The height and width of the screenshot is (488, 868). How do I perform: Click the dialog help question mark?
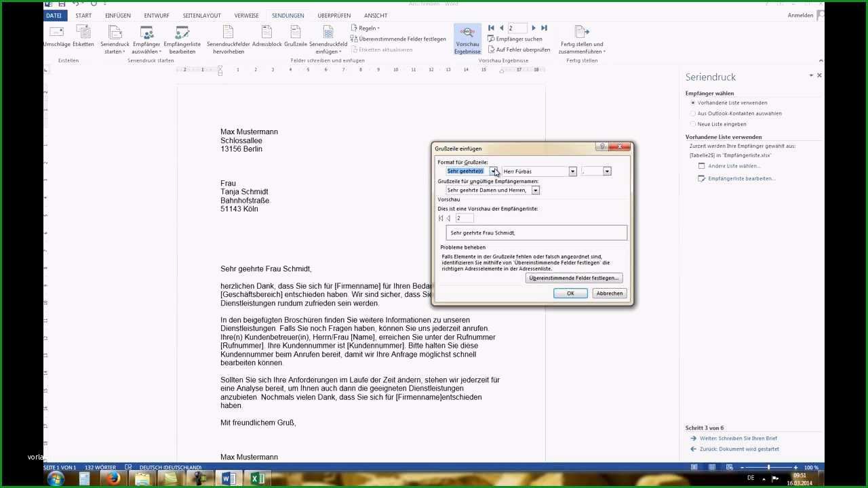[x=601, y=147]
